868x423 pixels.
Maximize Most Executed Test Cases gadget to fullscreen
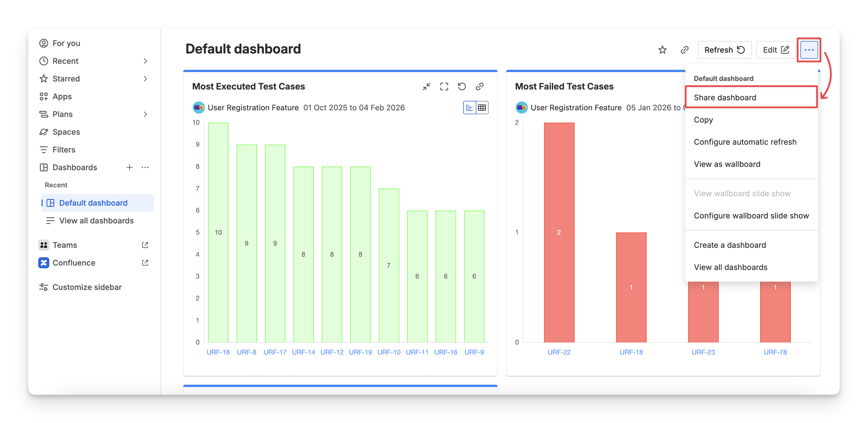[x=444, y=87]
